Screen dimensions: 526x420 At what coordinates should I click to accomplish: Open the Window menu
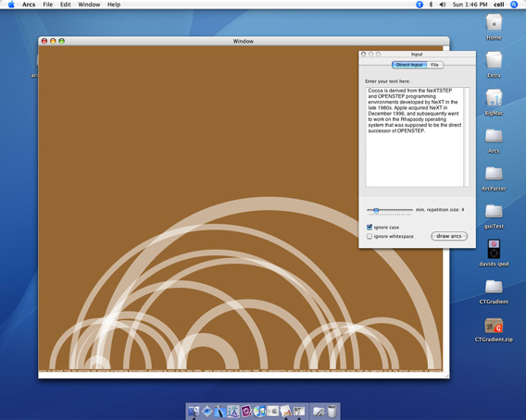click(x=89, y=5)
